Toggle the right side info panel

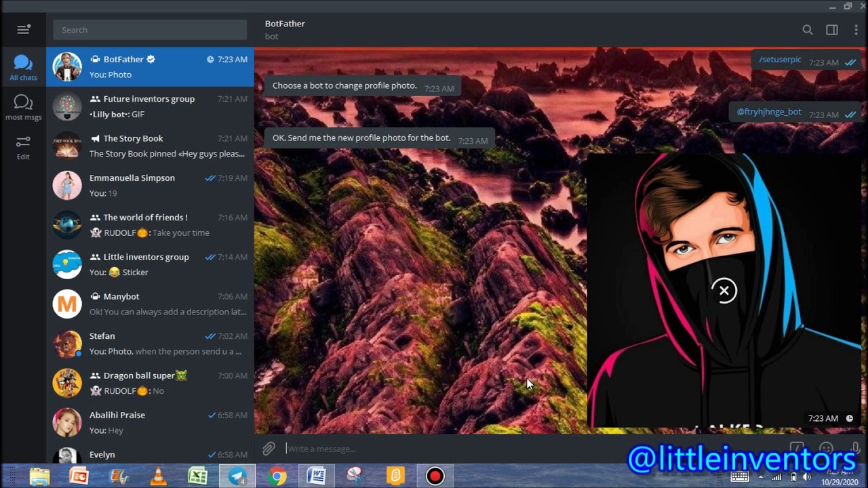click(831, 30)
